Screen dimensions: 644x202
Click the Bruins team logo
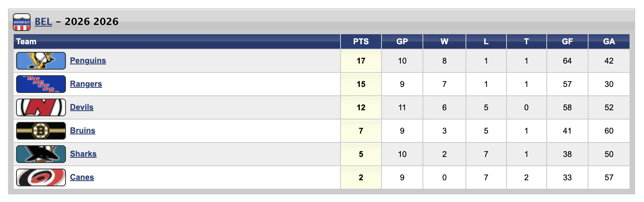[41, 131]
